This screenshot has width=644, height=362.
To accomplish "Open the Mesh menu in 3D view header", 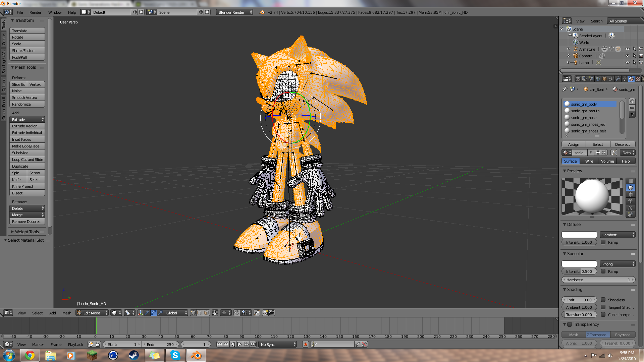I will pos(67,313).
